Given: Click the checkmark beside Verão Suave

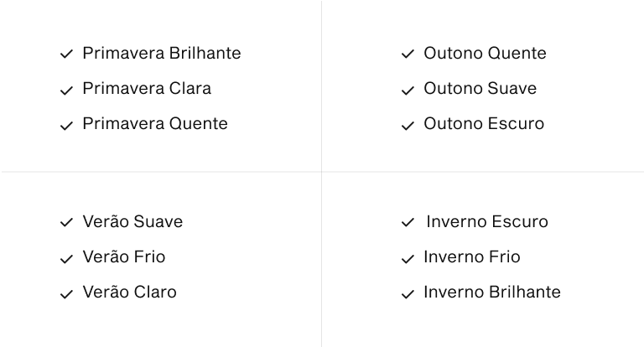Looking at the screenshot, I should point(66,222).
